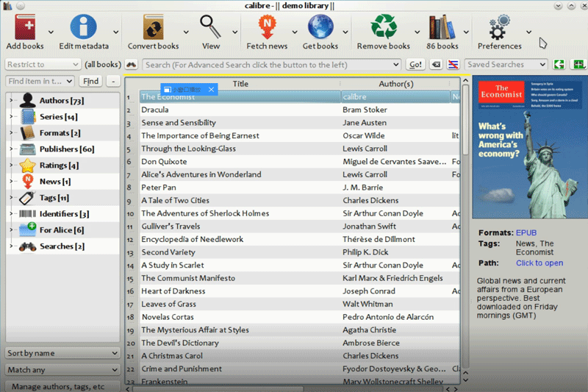This screenshot has width=588, height=392.
Task: Expand the Authors category in tag browser
Action: 11,101
